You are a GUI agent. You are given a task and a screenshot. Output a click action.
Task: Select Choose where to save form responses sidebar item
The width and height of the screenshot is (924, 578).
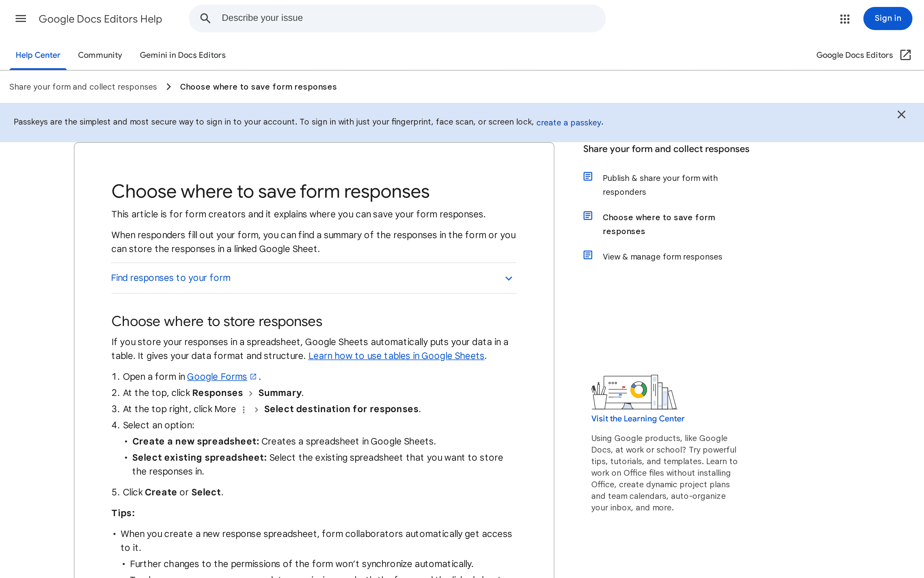(x=659, y=224)
